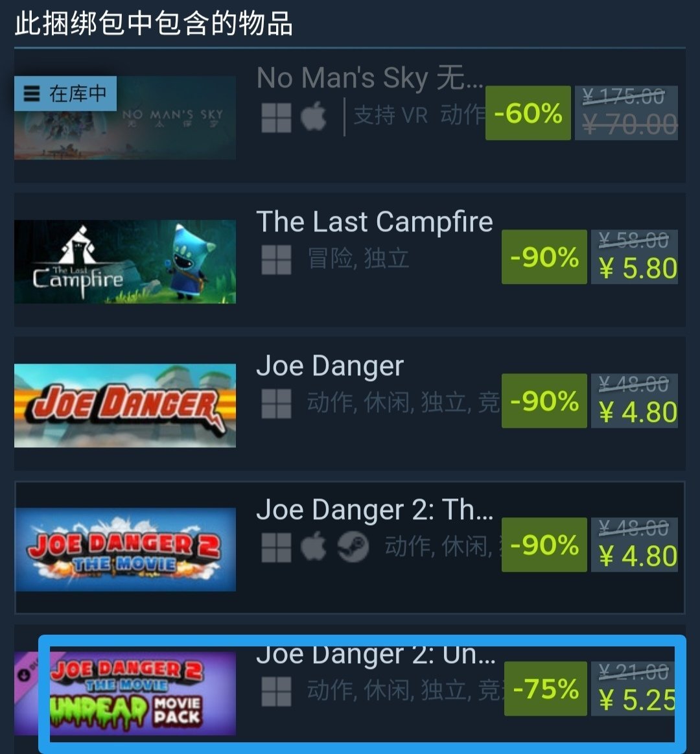This screenshot has height=754, width=700.
Task: Select The Last Campfire capsule image
Action: click(x=125, y=261)
